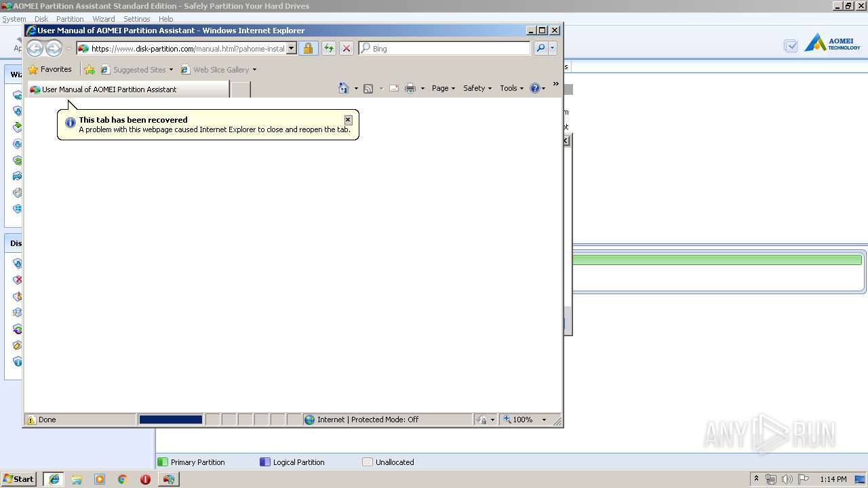
Task: Click the IE Help question mark icon
Action: pyautogui.click(x=534, y=88)
